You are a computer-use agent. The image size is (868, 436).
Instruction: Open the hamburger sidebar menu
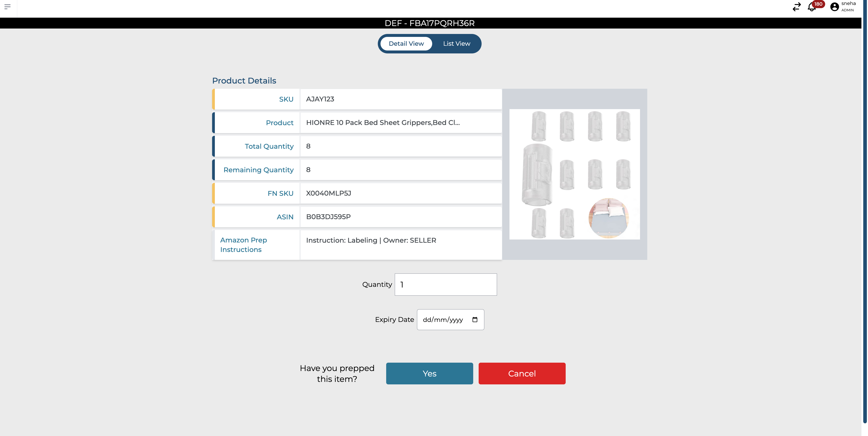pyautogui.click(x=7, y=7)
